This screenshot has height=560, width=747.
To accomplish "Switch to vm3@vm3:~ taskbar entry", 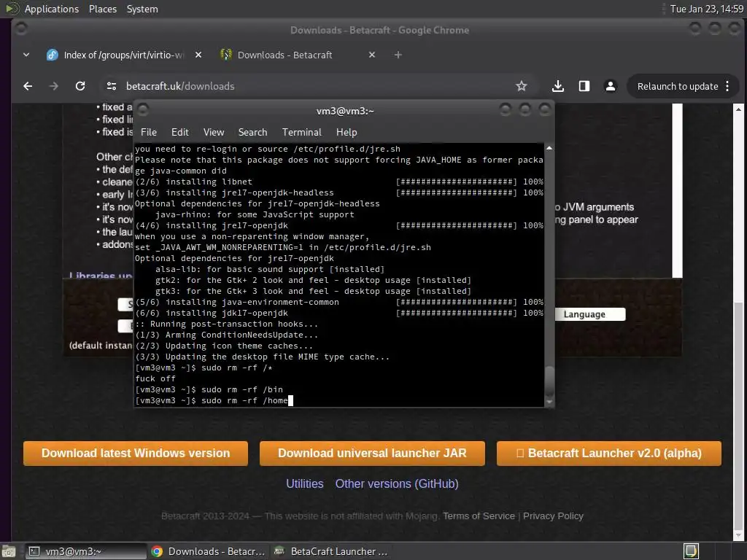I will (85, 551).
